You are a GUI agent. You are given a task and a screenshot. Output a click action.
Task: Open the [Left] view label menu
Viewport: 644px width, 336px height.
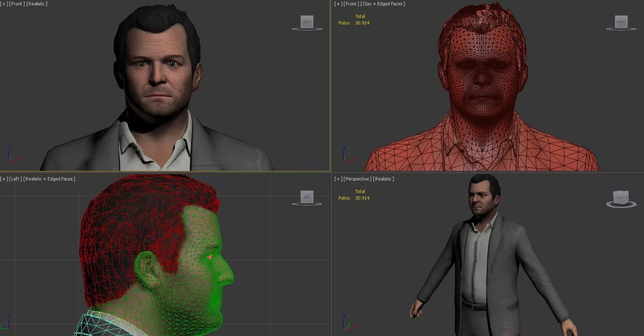(x=16, y=179)
